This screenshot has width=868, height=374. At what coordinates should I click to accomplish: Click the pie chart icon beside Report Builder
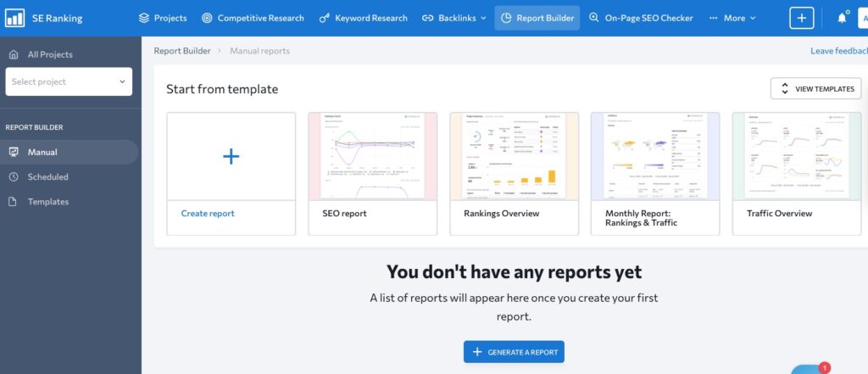[505, 19]
